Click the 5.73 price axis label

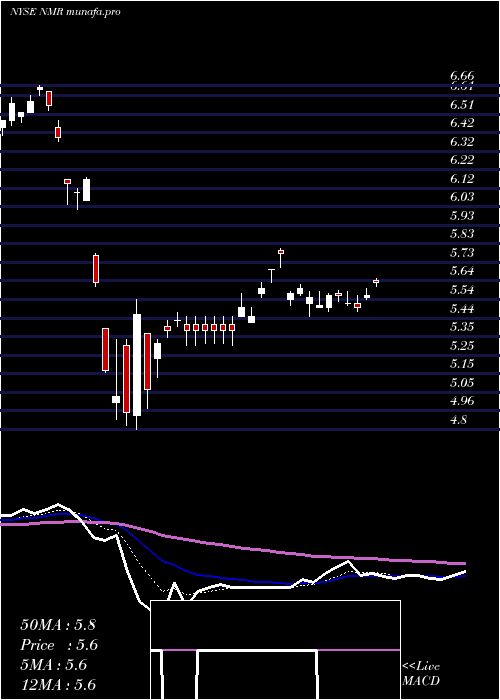point(462,253)
